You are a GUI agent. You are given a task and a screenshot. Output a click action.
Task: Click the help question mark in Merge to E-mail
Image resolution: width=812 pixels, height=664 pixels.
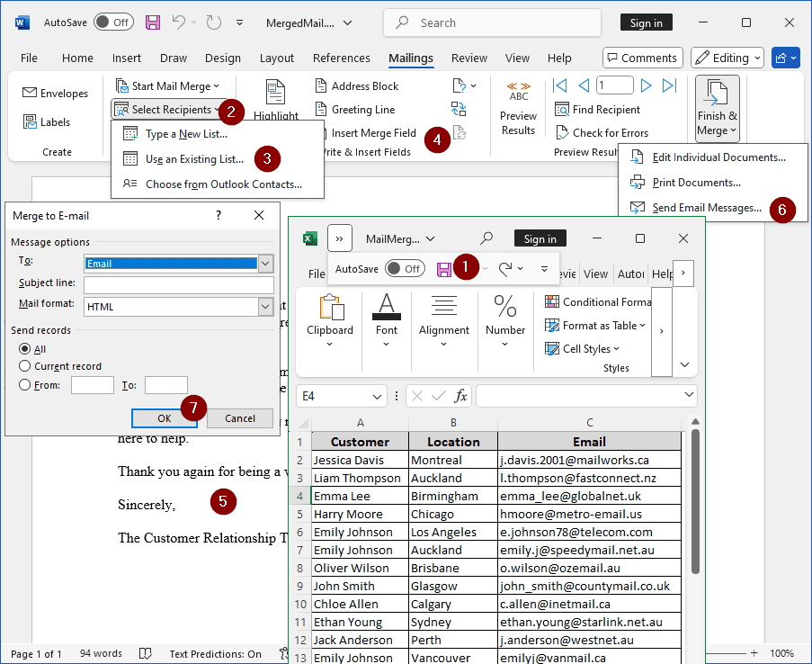[219, 215]
